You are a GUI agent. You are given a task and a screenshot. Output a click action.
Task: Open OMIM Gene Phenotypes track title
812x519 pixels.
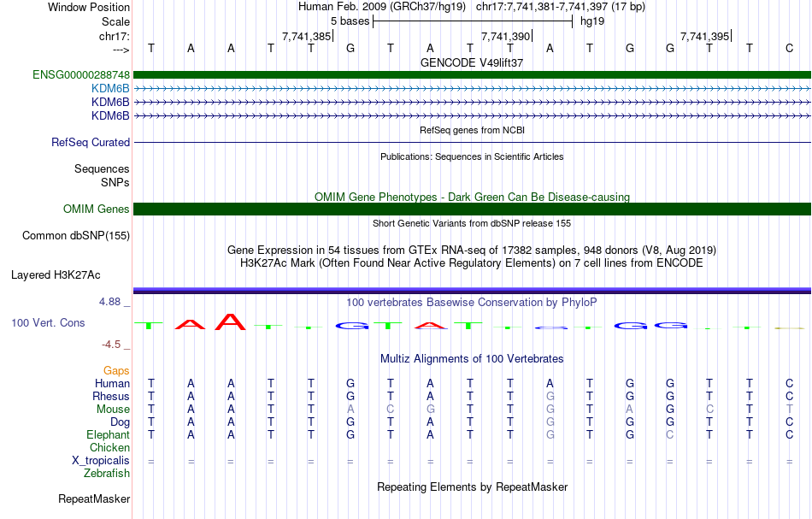point(472,197)
